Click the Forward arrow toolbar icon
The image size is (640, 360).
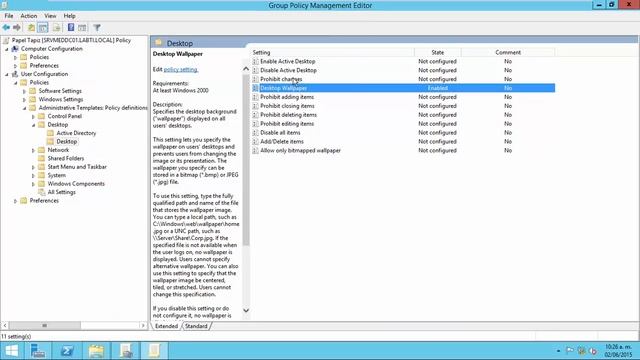tap(17, 27)
